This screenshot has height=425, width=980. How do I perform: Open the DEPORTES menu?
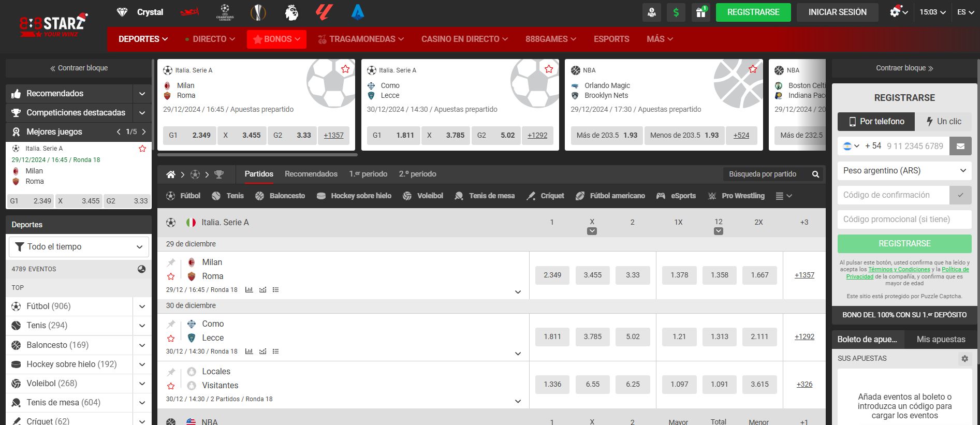pyautogui.click(x=143, y=39)
